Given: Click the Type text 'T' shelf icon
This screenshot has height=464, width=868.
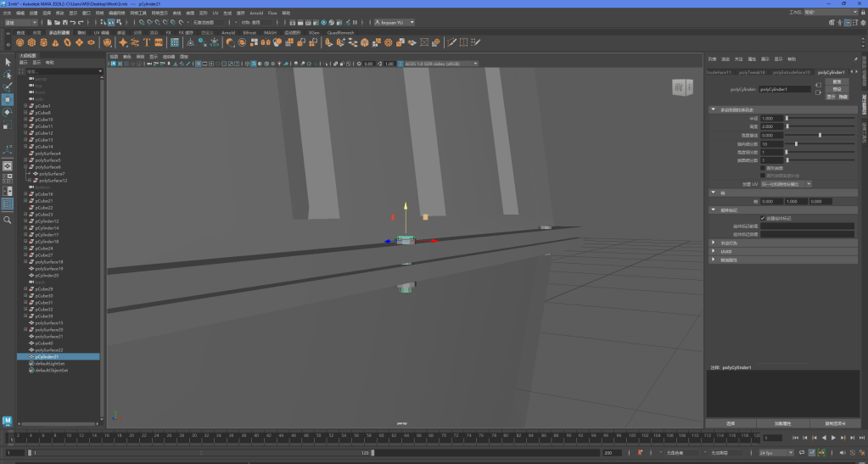Looking at the screenshot, I should 147,42.
